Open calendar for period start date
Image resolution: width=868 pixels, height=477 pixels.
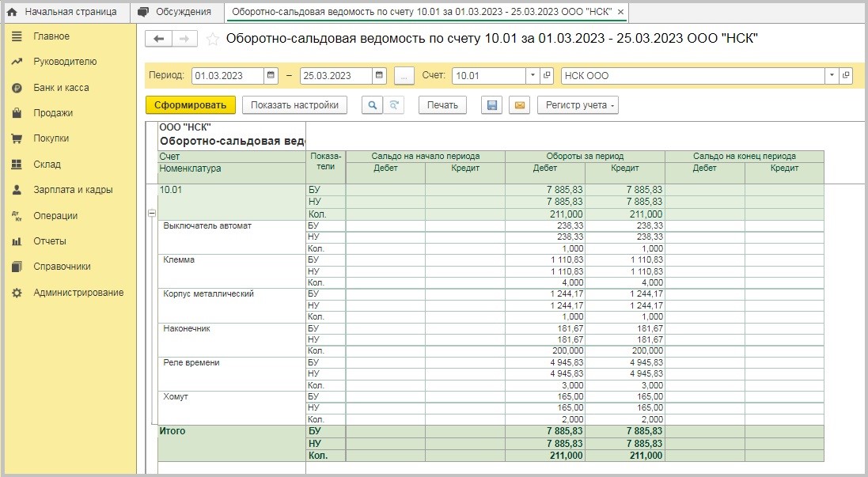point(271,76)
